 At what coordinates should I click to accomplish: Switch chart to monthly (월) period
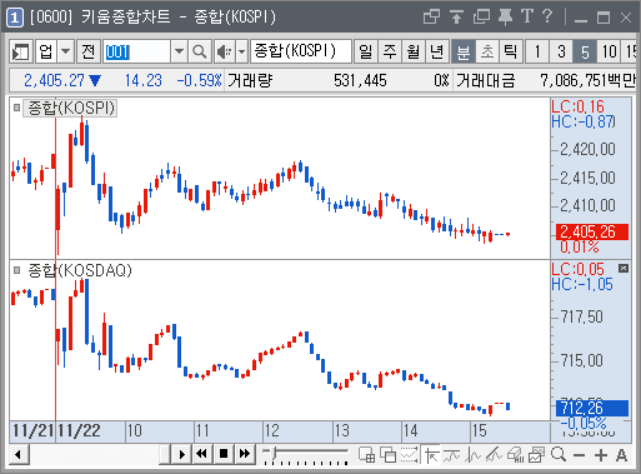(413, 52)
